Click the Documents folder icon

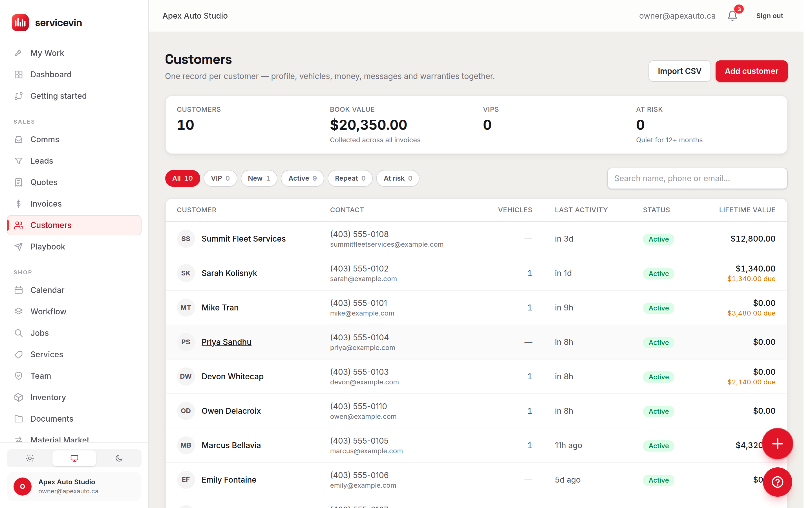[18, 419]
